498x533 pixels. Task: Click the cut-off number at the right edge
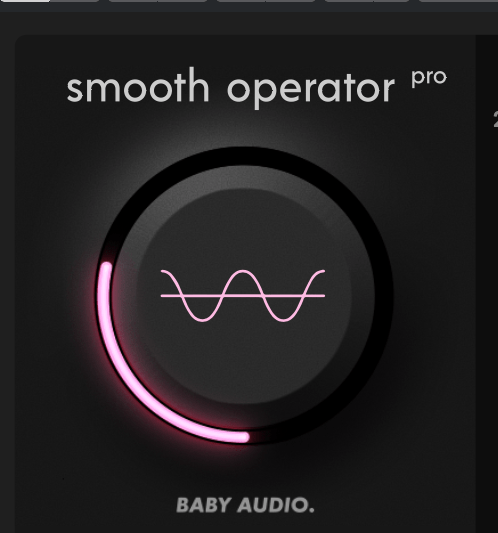pos(496,119)
